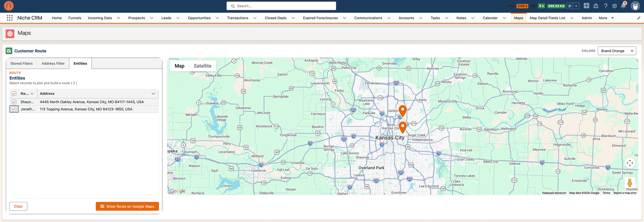Open the Expired Foreclosures nav item
The image size is (644, 222).
[x=320, y=18]
